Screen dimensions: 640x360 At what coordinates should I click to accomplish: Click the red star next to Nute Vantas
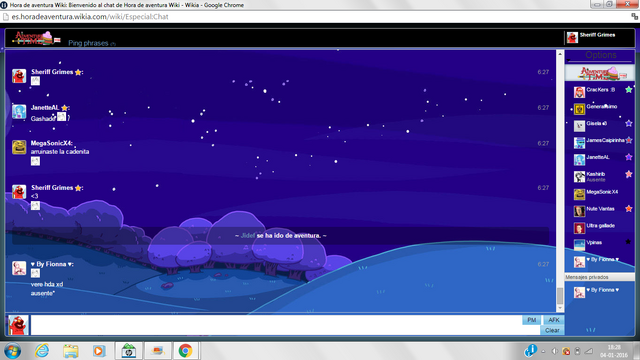pos(629,209)
